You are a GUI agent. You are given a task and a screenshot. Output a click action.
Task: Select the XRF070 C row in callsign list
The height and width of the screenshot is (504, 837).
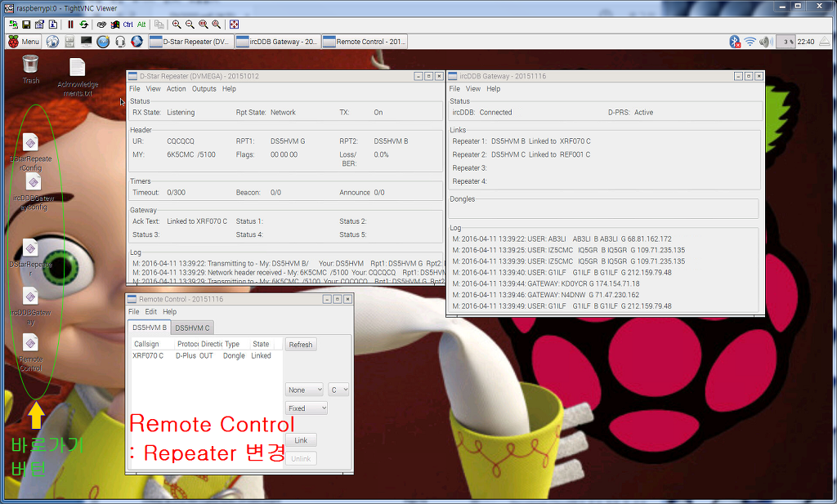[205, 355]
